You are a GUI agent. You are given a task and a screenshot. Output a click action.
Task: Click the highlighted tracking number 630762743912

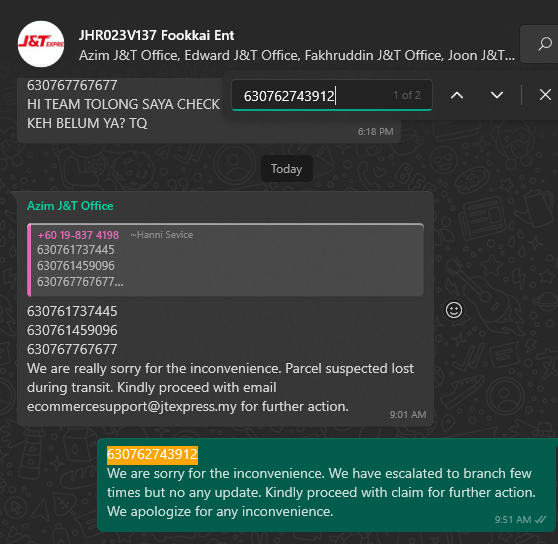pos(152,454)
